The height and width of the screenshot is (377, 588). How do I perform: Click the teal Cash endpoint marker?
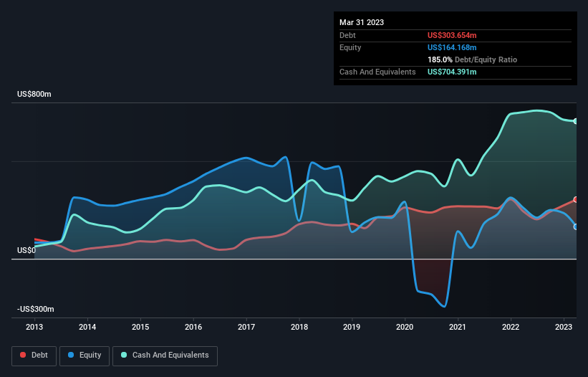click(576, 121)
